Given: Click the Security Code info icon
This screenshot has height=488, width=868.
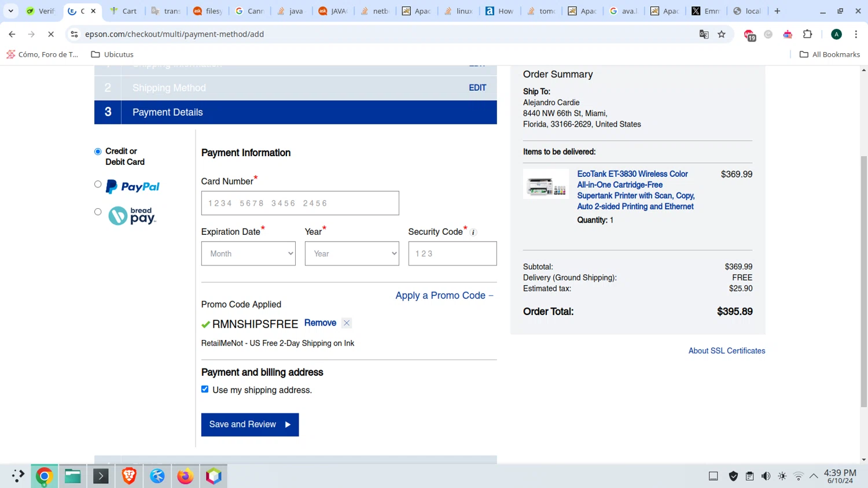Looking at the screenshot, I should point(473,232).
